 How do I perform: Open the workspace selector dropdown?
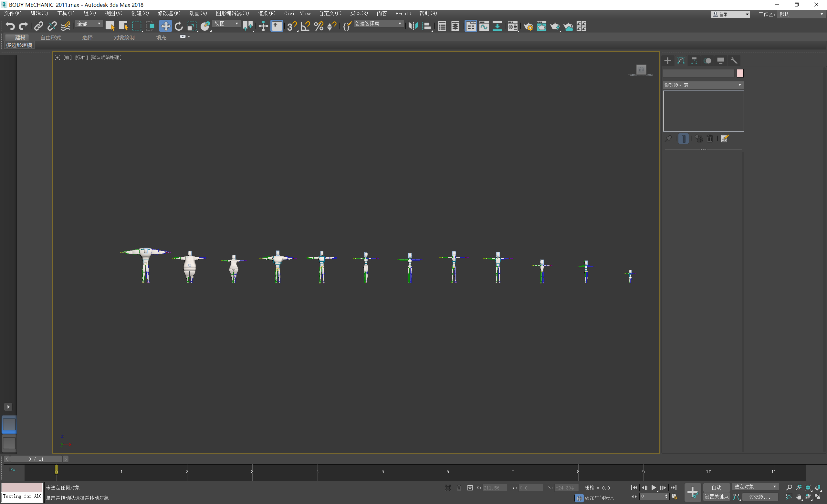[x=801, y=14]
